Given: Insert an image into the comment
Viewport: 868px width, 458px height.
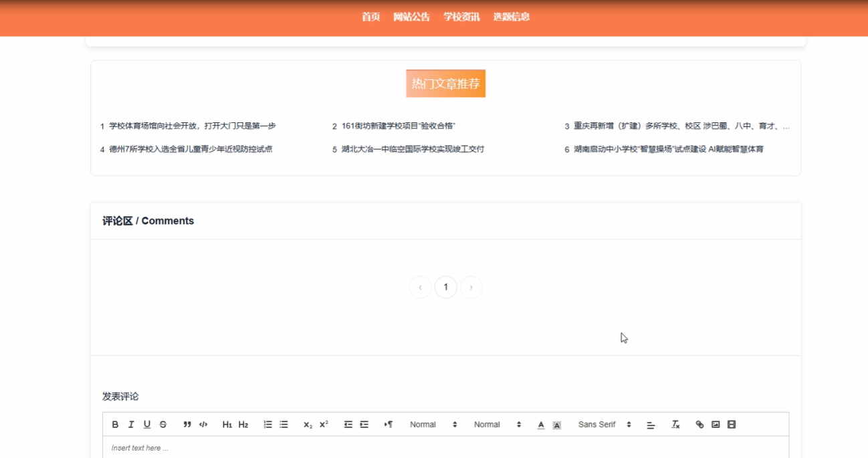Looking at the screenshot, I should pyautogui.click(x=716, y=425).
